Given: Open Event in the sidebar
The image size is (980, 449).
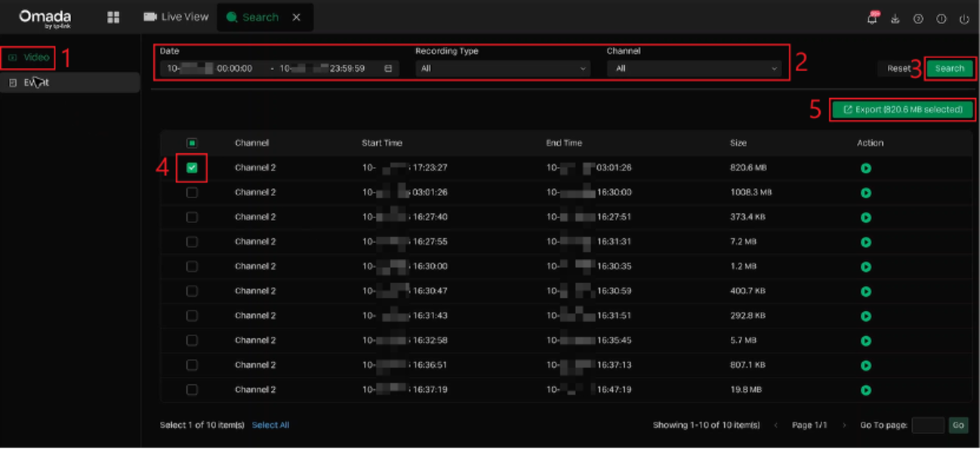Looking at the screenshot, I should [x=69, y=83].
